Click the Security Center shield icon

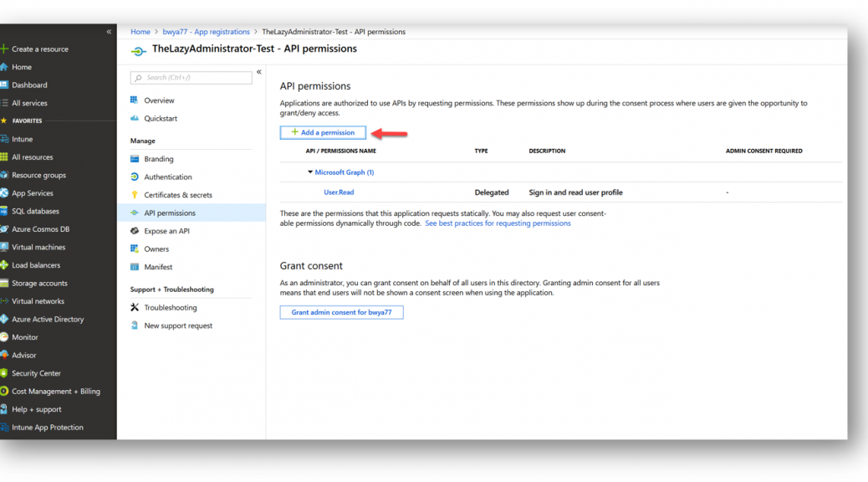(x=4, y=373)
